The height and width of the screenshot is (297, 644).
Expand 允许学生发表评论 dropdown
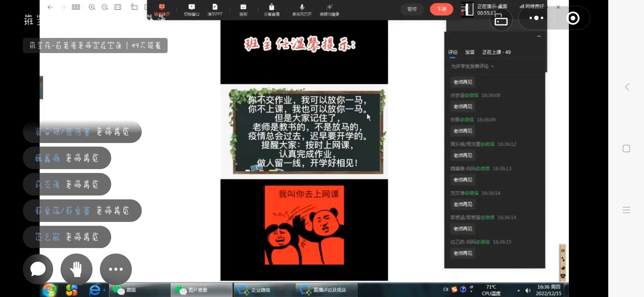[x=472, y=66]
